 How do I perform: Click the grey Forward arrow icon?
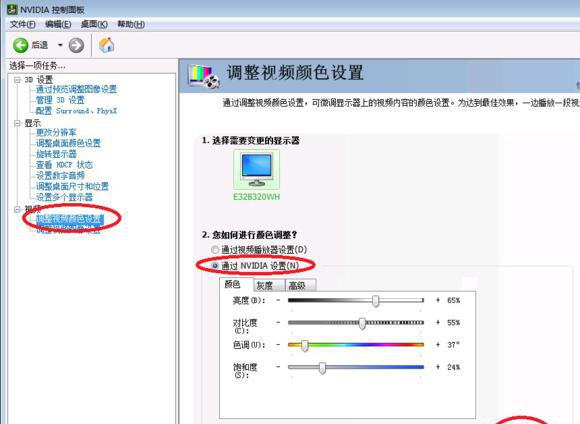click(76, 45)
